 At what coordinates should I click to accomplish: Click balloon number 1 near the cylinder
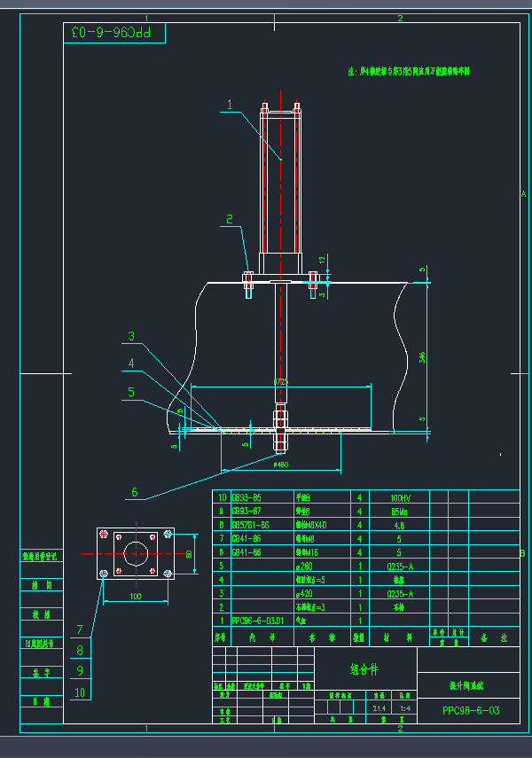click(230, 105)
